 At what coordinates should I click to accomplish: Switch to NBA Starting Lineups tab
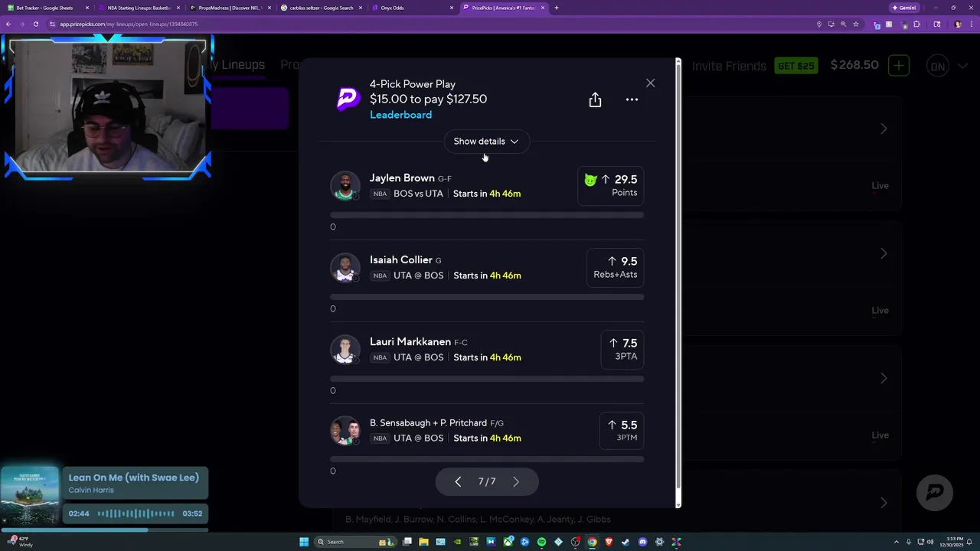pyautogui.click(x=139, y=8)
